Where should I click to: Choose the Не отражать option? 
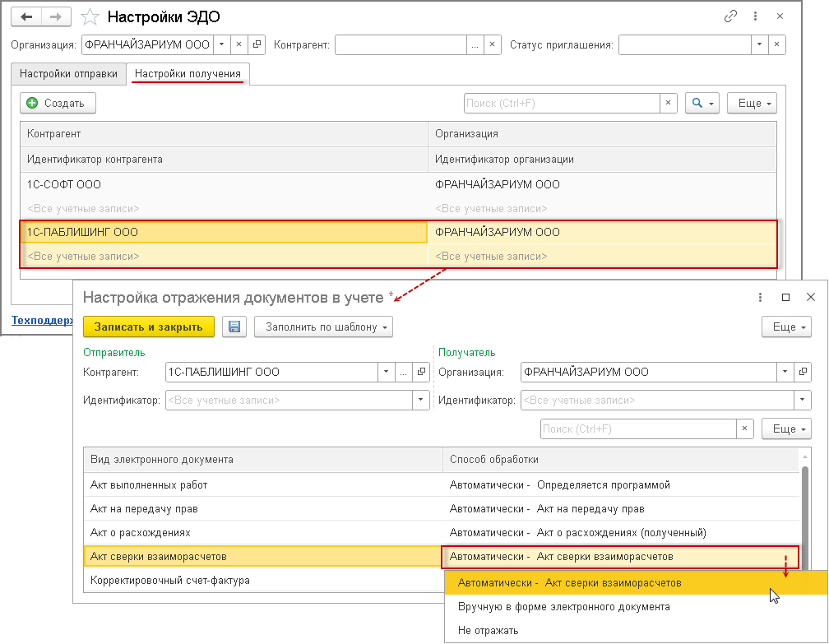[489, 631]
